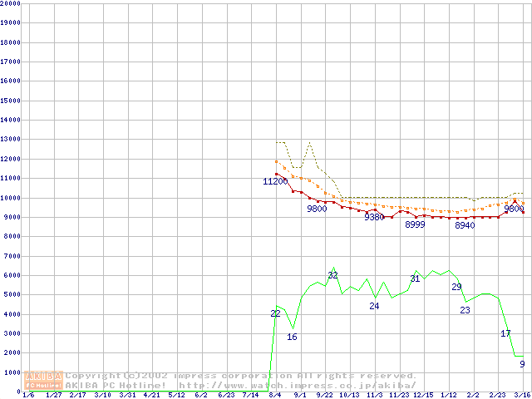532x399 pixels.
Task: Click the 8/4 date on x-axis
Action: (275, 395)
